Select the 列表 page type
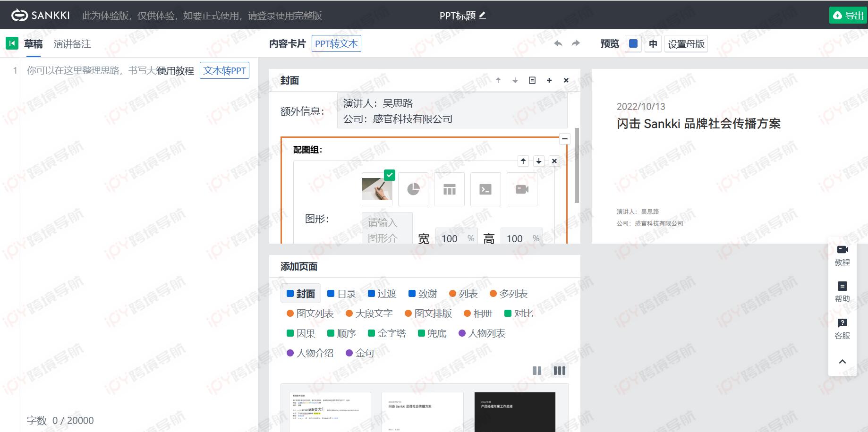The image size is (868, 432). click(x=463, y=294)
